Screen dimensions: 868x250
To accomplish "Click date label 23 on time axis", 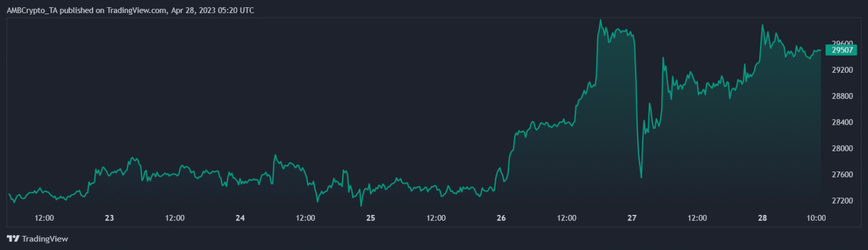I will point(110,218).
